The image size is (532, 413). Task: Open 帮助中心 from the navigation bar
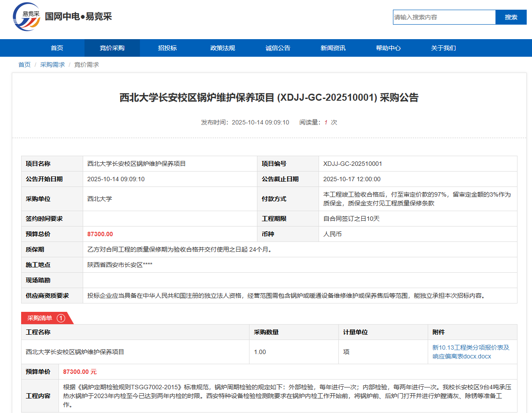point(388,48)
